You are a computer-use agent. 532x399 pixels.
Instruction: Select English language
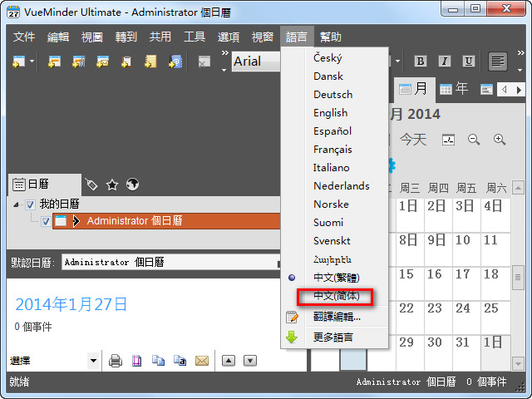pos(330,113)
